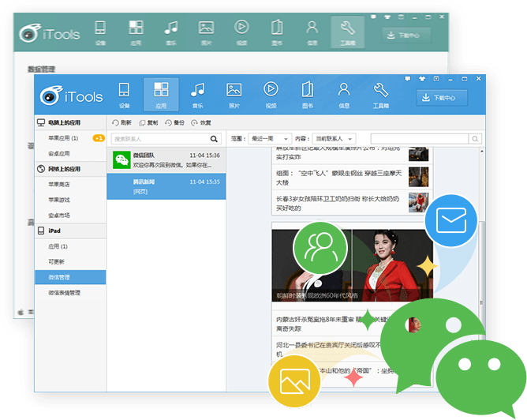
Task: Click the scroll-up arrow of message scrollbar
Action: [481, 152]
